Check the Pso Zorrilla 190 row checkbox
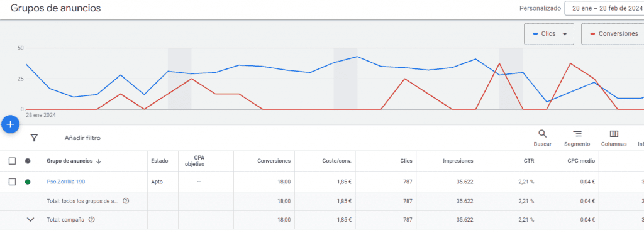Image resolution: width=644 pixels, height=233 pixels. pos(13,182)
